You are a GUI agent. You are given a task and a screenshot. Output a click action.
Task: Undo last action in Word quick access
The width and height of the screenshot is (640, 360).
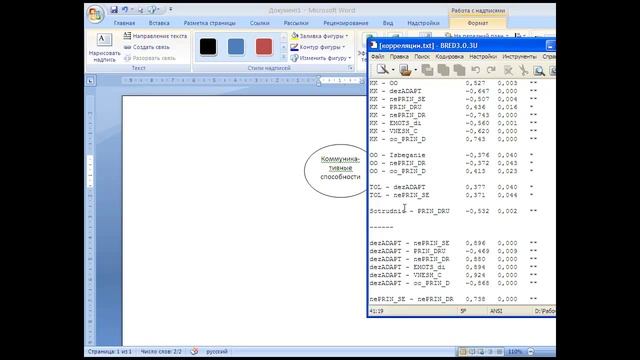pyautogui.click(x=125, y=9)
